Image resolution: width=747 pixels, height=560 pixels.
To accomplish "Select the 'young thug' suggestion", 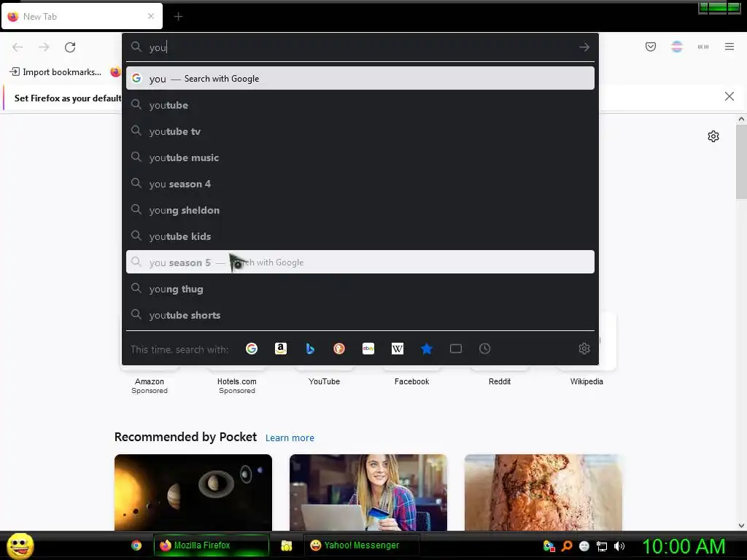I will (360, 289).
